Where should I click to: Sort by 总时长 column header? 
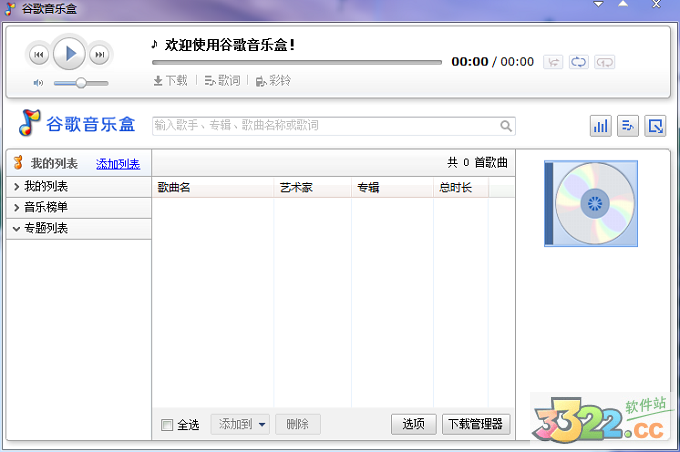click(461, 187)
